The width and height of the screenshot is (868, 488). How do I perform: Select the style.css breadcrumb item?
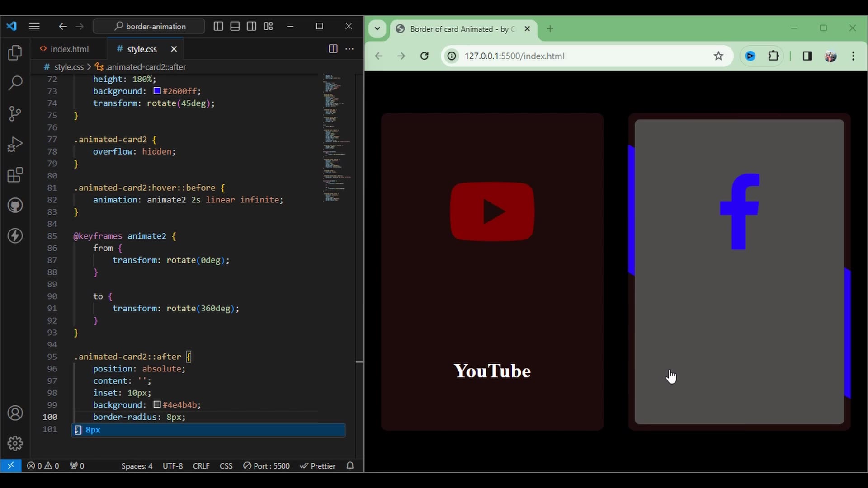tap(68, 67)
